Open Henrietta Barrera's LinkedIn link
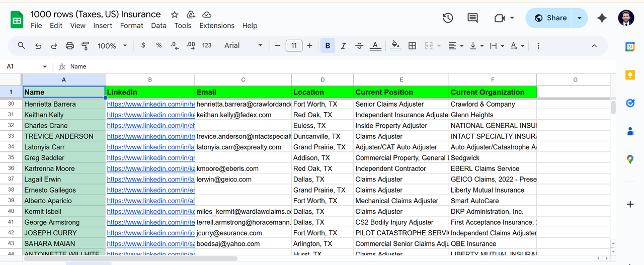Screen dimensions: 644x265 150,104
